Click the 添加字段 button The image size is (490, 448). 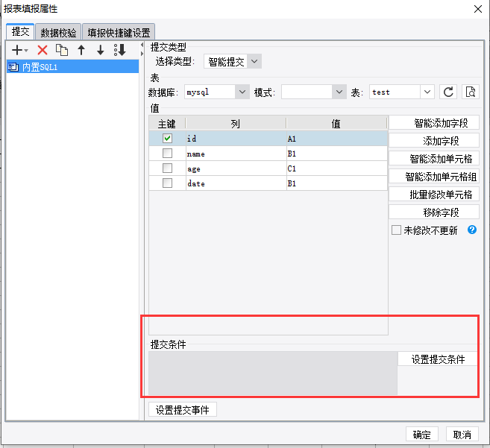pyautogui.click(x=434, y=140)
